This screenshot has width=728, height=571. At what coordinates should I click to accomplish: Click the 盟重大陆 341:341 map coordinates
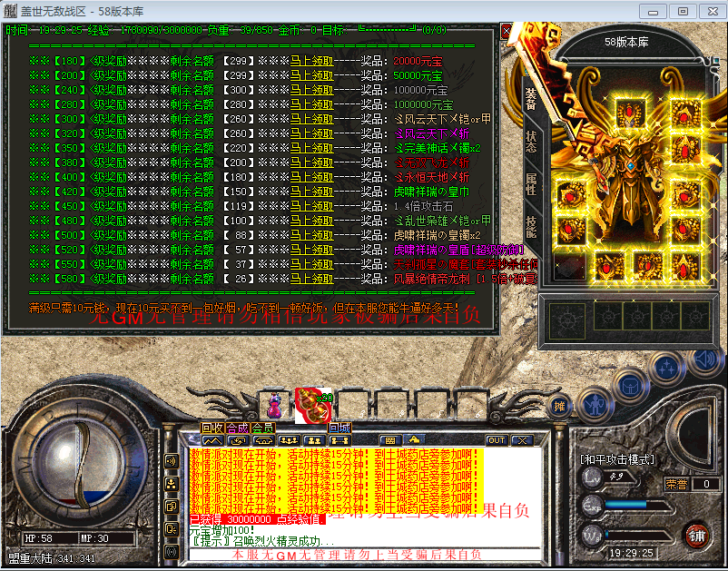(x=52, y=558)
